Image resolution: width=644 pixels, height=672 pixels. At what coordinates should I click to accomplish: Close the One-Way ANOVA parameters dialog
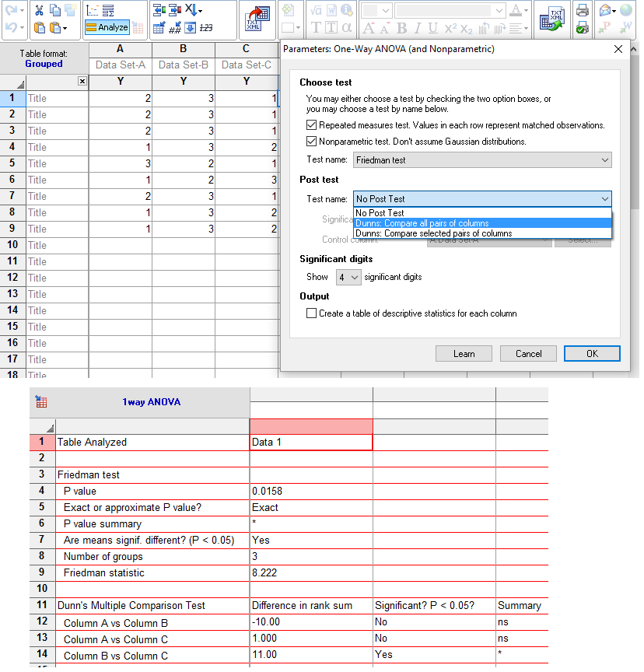pyautogui.click(x=618, y=49)
